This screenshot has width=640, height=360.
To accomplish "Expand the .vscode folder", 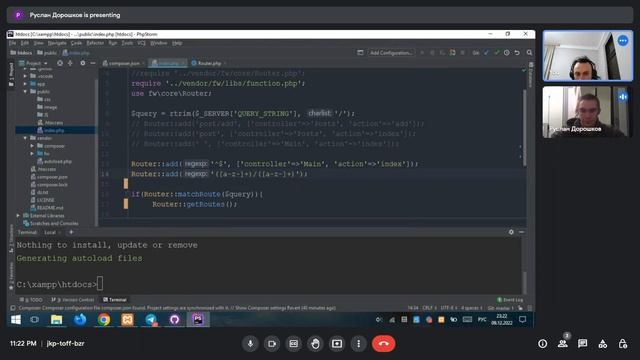I will 25,76.
